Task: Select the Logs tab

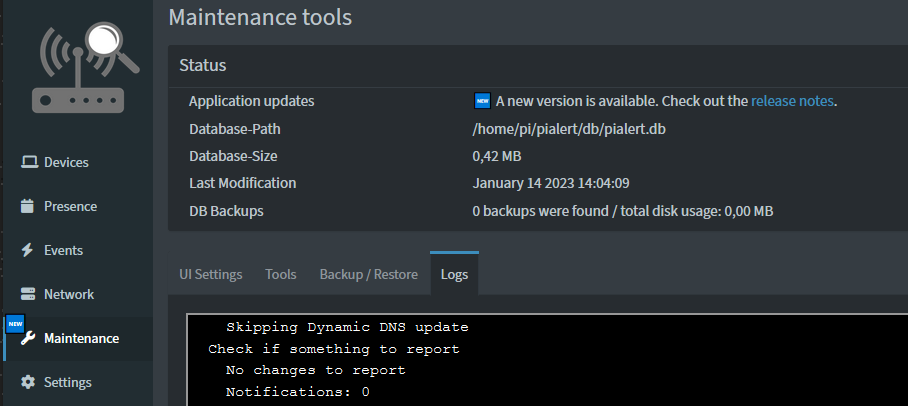Action: click(x=454, y=274)
